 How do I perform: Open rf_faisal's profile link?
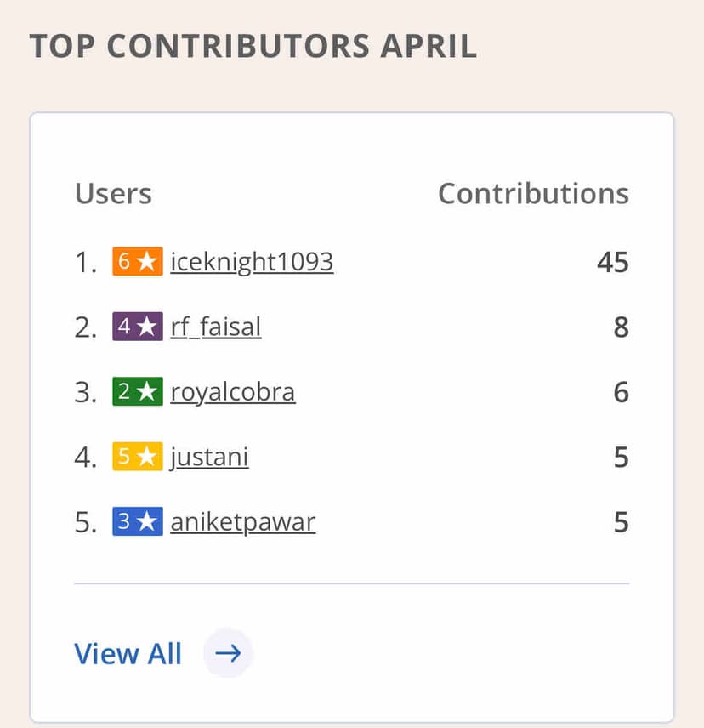216,327
